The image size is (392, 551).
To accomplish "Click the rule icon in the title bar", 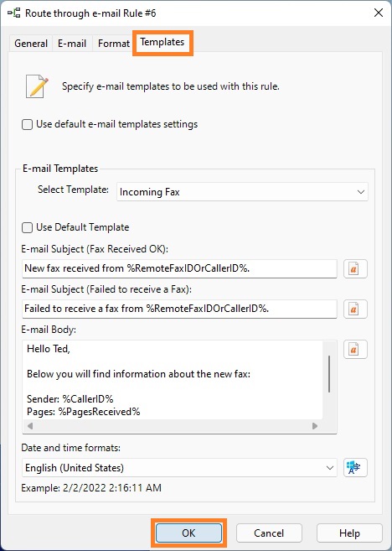I will (x=13, y=13).
